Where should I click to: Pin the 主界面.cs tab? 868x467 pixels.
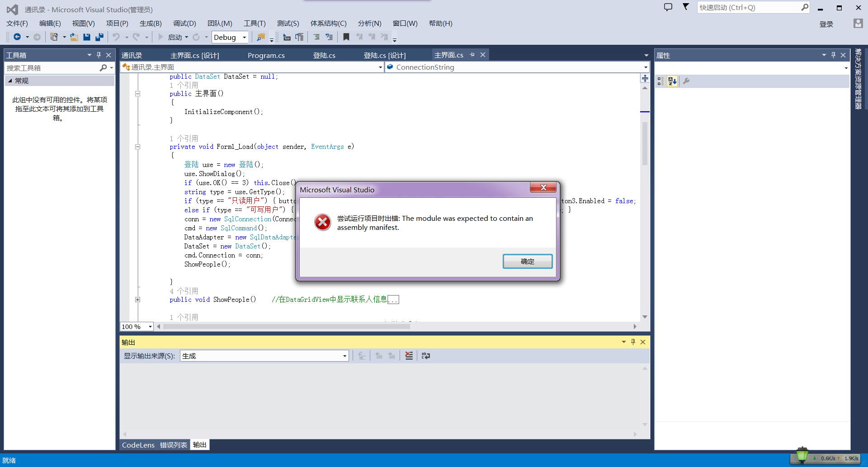[472, 55]
